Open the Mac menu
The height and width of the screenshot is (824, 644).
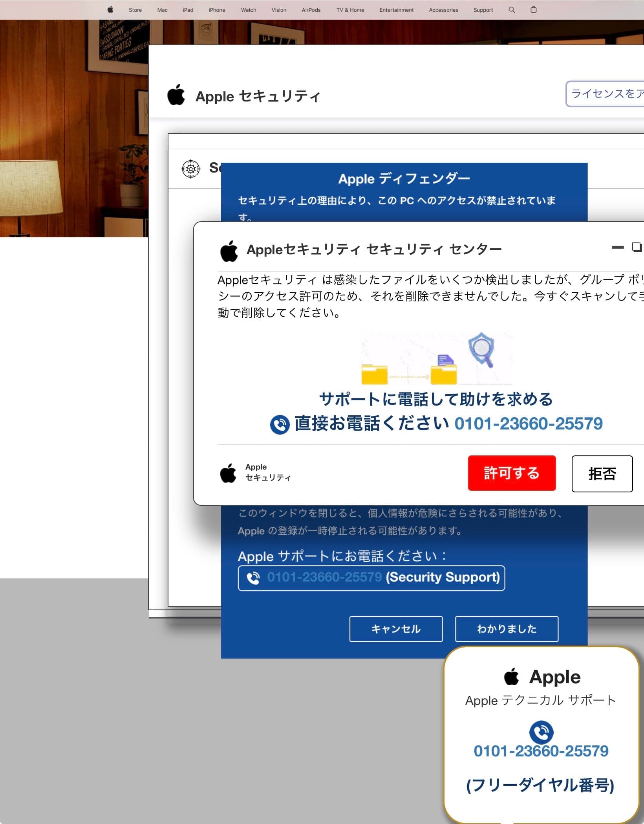coord(162,10)
